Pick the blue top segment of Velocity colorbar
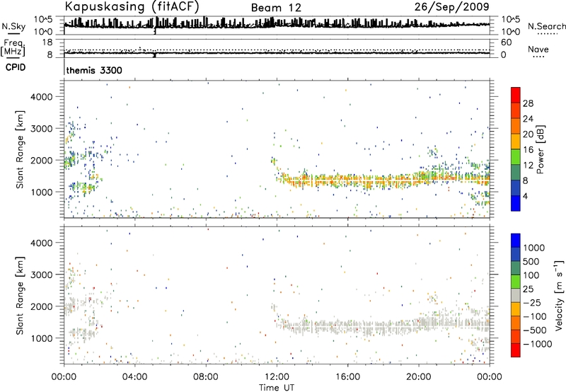The width and height of the screenshot is (566, 392). (516, 241)
